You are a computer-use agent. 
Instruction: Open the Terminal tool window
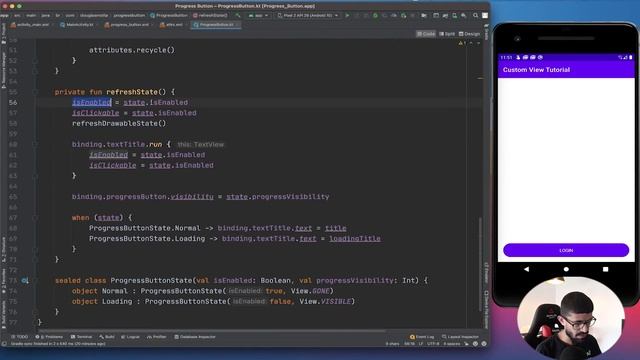[x=82, y=337]
